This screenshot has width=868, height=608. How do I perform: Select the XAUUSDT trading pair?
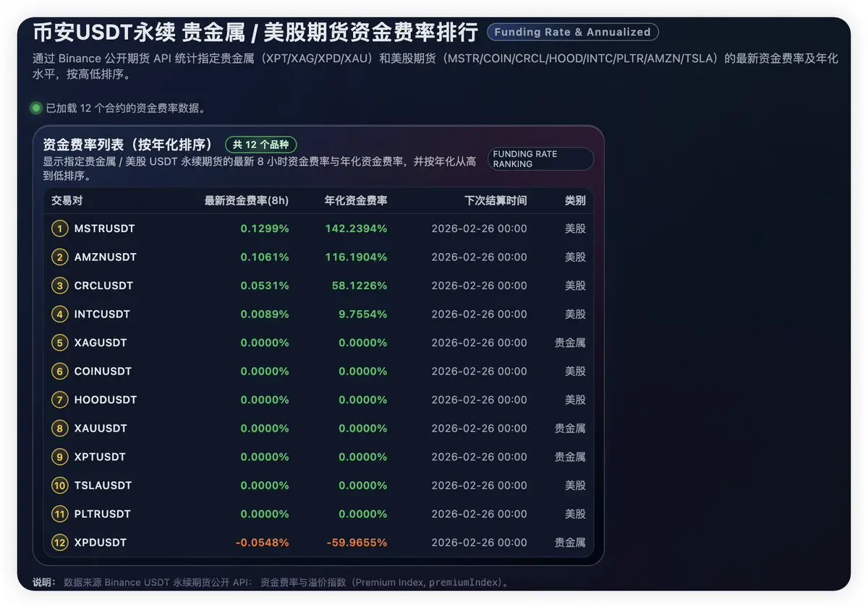tap(101, 429)
